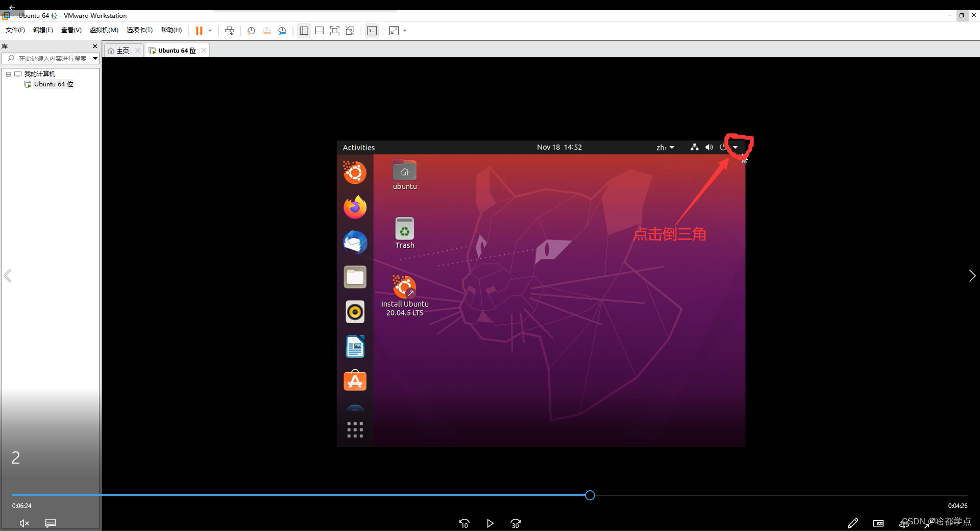Collapse the 我的计算机 tree node
Image resolution: width=980 pixels, height=531 pixels.
tap(8, 74)
